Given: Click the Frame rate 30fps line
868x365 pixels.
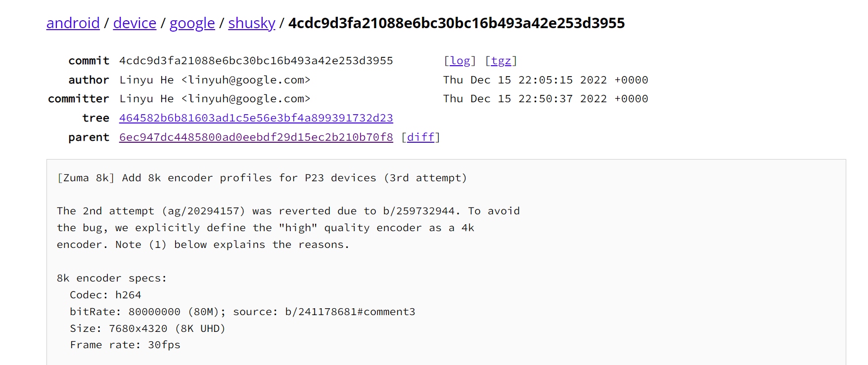Looking at the screenshot, I should pyautogui.click(x=125, y=345).
